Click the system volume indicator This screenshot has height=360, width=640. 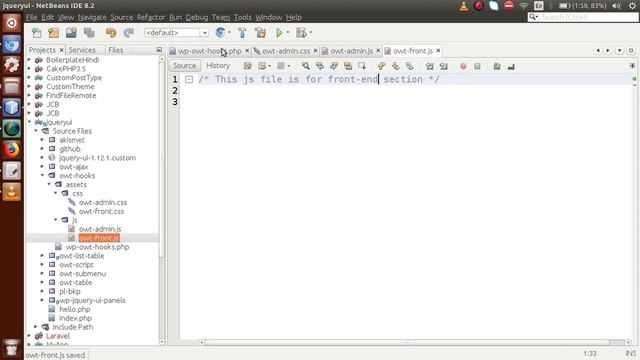(616, 6)
